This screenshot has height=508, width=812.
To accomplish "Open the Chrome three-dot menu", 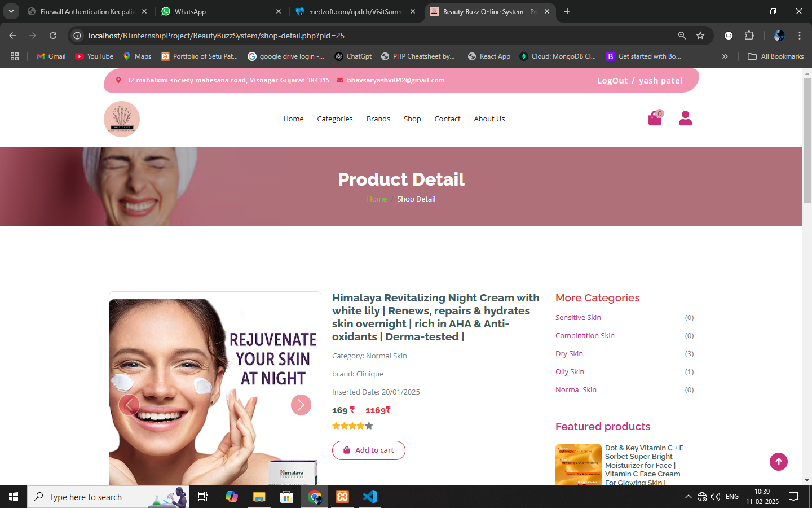I will tap(800, 36).
